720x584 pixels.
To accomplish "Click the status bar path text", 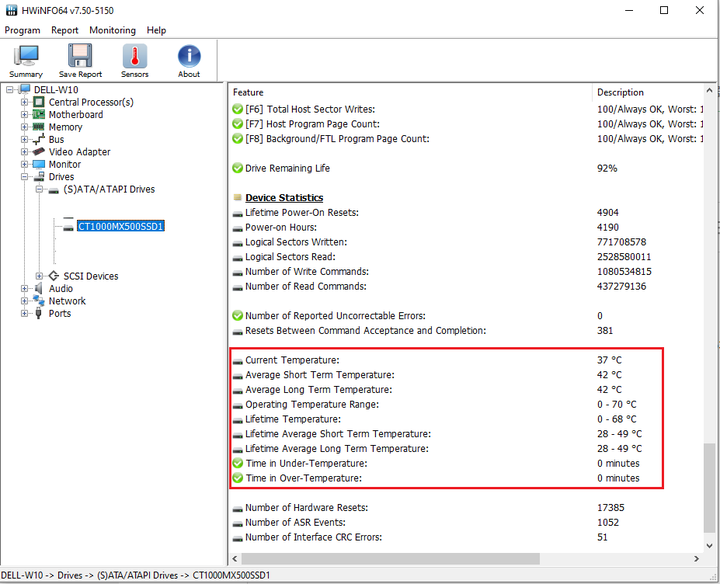I will pos(135,575).
